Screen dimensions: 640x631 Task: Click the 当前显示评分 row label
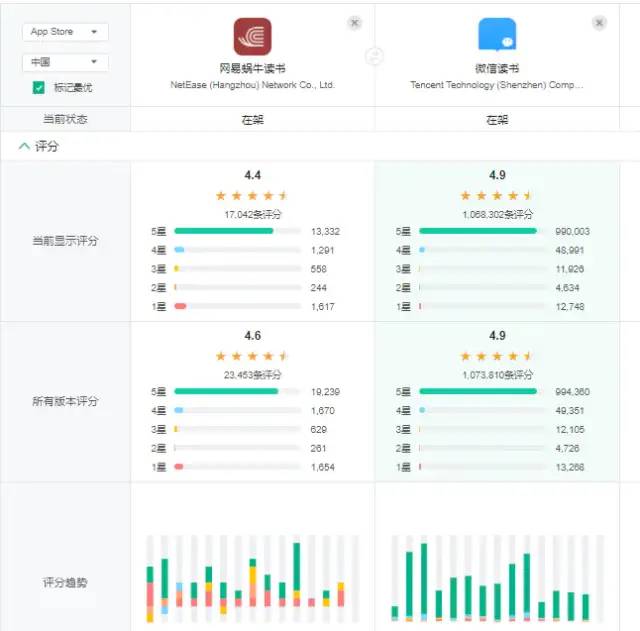65,241
